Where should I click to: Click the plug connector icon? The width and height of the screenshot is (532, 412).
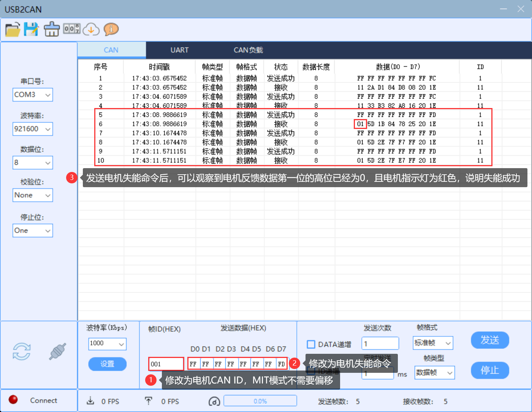pyautogui.click(x=57, y=351)
